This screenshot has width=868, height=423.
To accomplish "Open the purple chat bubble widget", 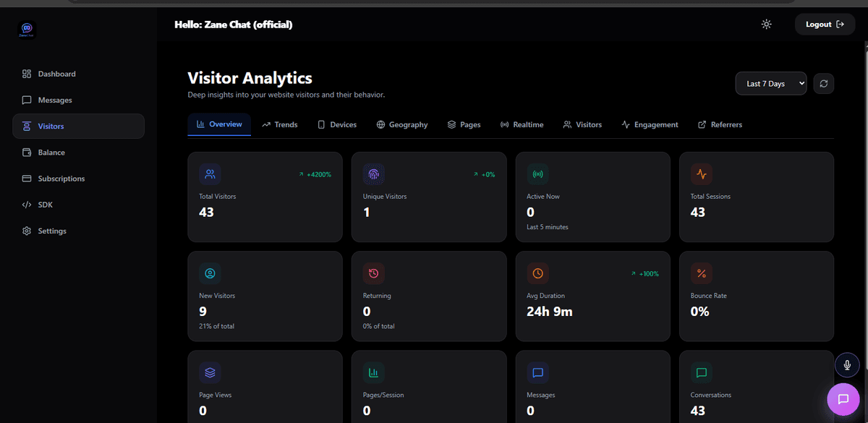I will (x=843, y=399).
